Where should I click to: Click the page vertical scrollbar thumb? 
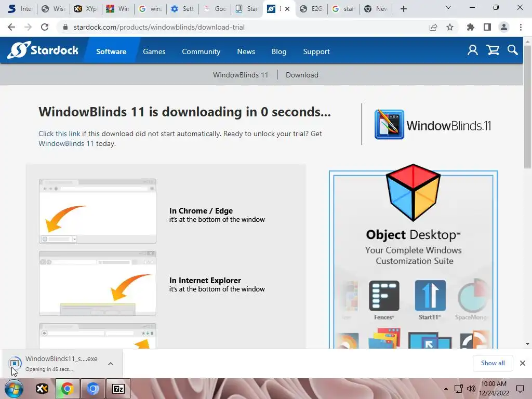527,106
